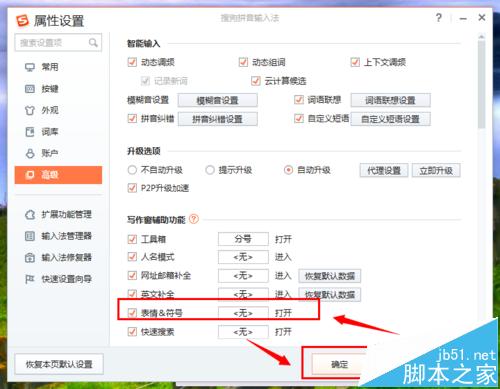Click the monitor icon next to 常用
Viewport: 500px width, 389px height.
click(x=30, y=68)
